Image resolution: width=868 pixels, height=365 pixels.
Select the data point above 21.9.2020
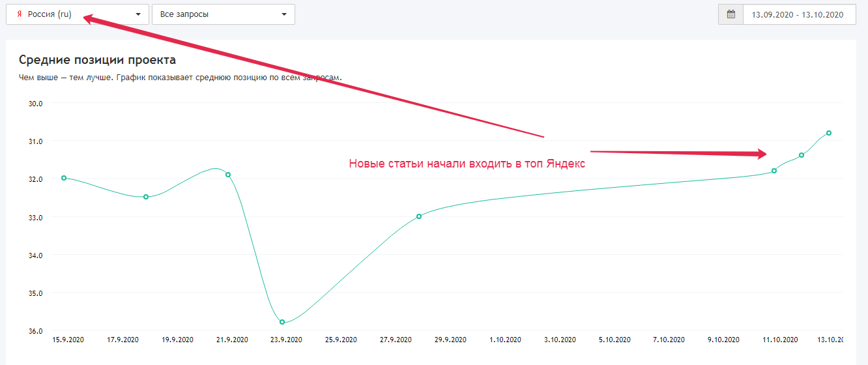[x=228, y=175]
